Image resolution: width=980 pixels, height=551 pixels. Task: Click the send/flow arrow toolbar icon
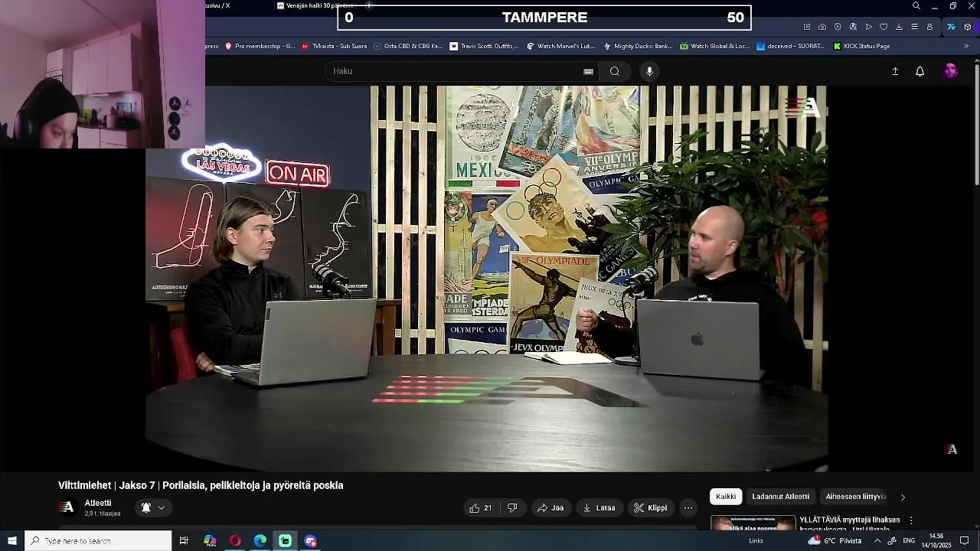click(868, 27)
